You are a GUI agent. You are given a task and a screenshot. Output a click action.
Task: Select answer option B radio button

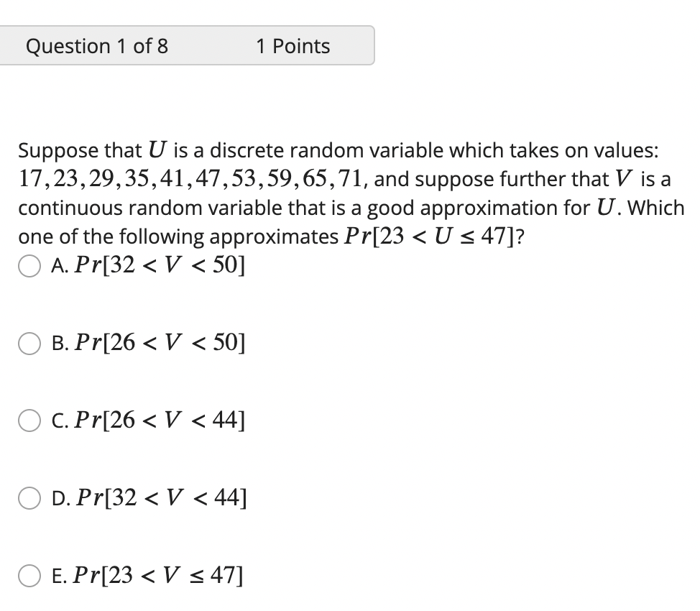pos(29,344)
